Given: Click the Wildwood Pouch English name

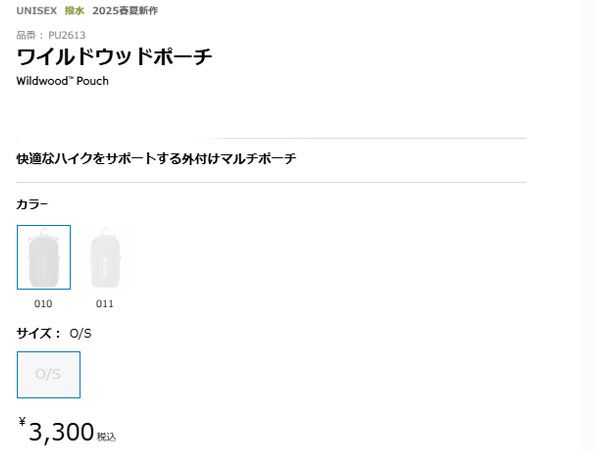Looking at the screenshot, I should pyautogui.click(x=62, y=81).
